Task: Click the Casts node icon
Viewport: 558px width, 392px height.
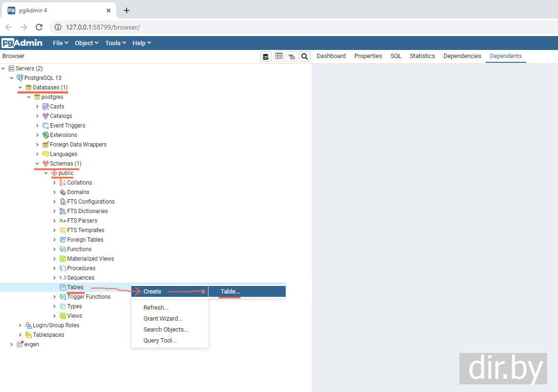Action: click(x=46, y=107)
